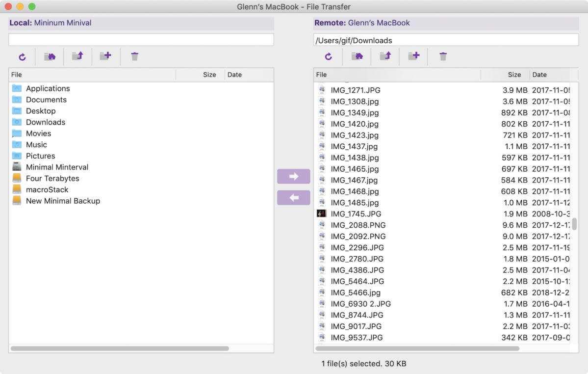Image resolution: width=588 pixels, height=374 pixels.
Task: Sort Local pane by Size column
Action: coord(200,75)
